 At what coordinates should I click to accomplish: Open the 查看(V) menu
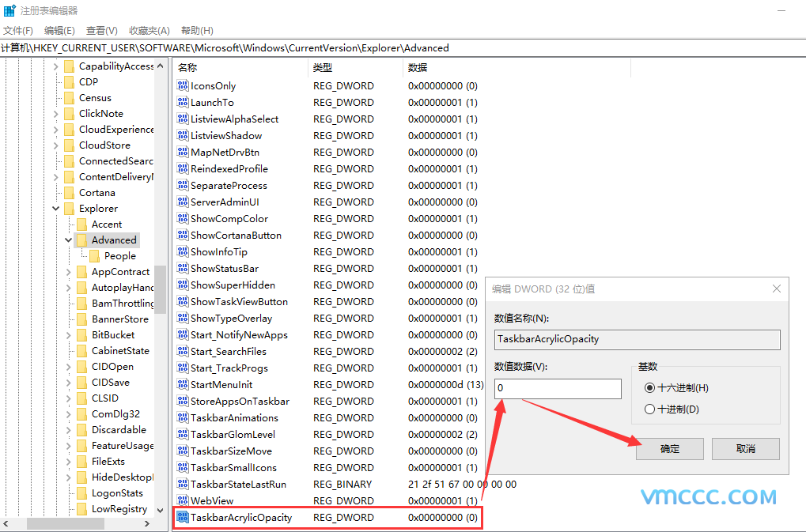click(x=101, y=30)
